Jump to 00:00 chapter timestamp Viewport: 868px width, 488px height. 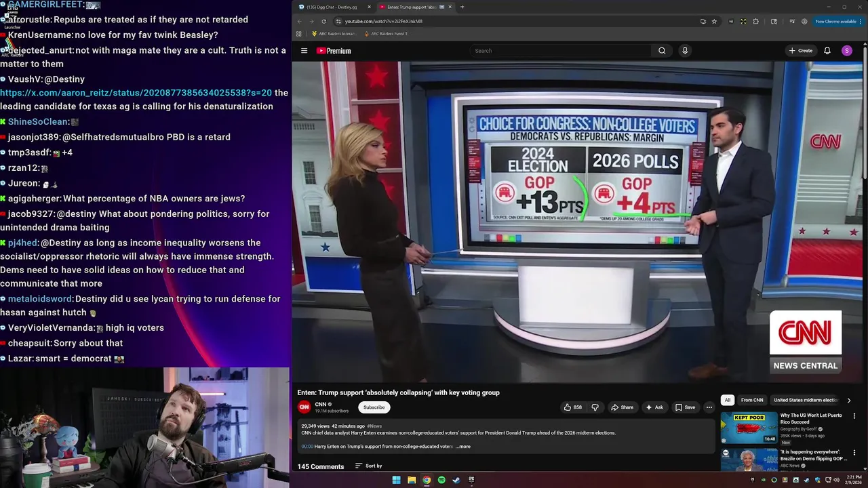[x=307, y=447]
